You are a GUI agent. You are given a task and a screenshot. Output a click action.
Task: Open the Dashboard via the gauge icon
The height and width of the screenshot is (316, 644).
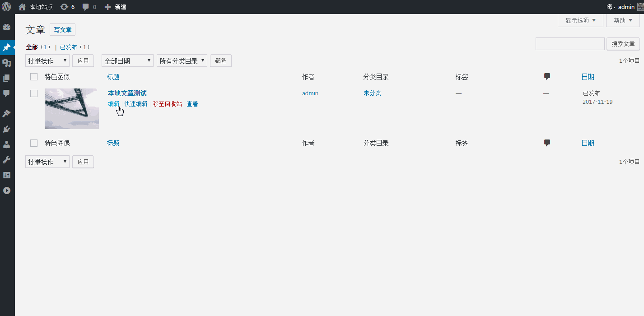tap(7, 27)
